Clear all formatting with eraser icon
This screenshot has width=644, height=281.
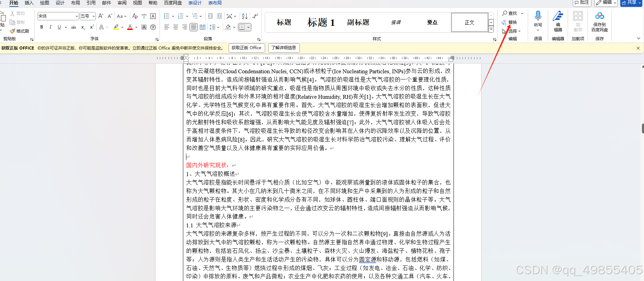[135, 16]
